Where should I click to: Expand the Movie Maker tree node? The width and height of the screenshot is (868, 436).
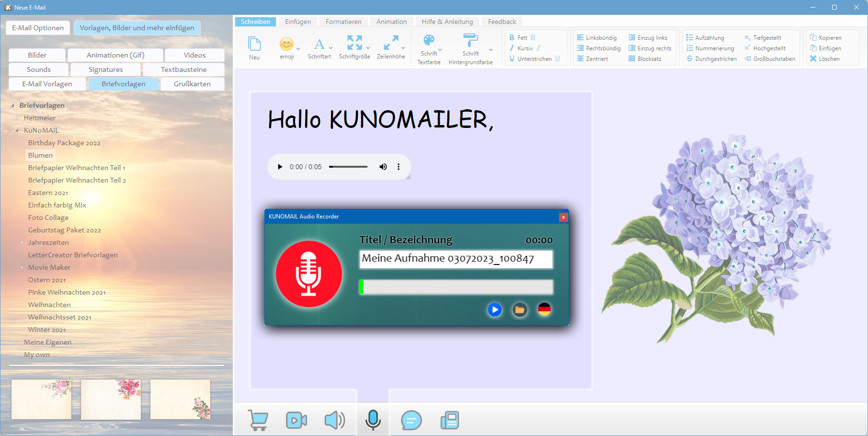[22, 267]
